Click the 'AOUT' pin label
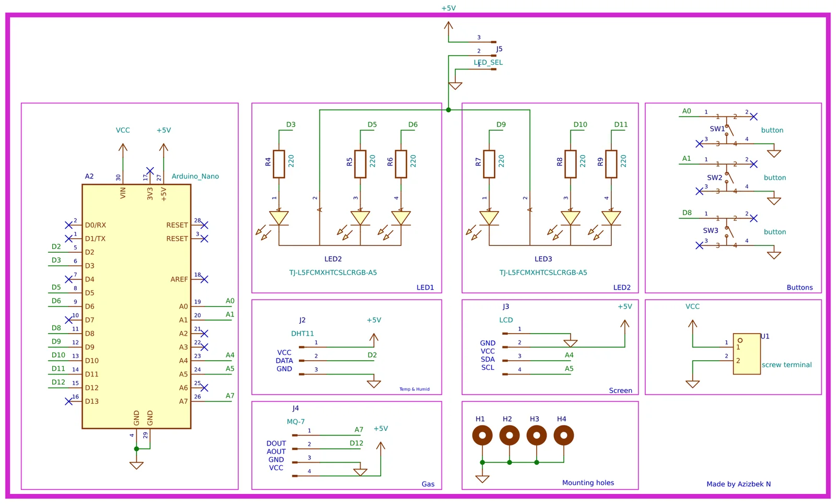This screenshot has width=836, height=504. pos(276,452)
